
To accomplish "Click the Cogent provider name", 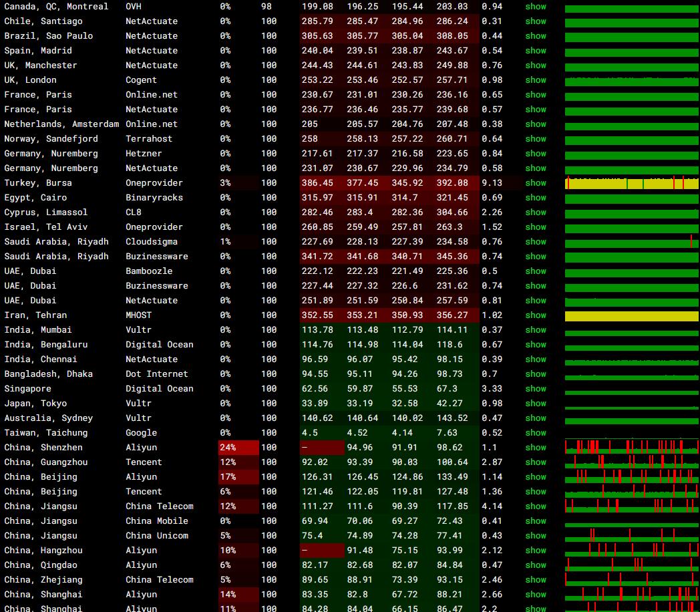I will tap(141, 80).
